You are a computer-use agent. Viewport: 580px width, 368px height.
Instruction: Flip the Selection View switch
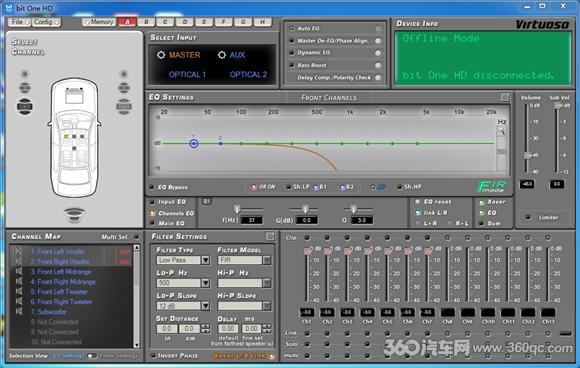click(91, 356)
